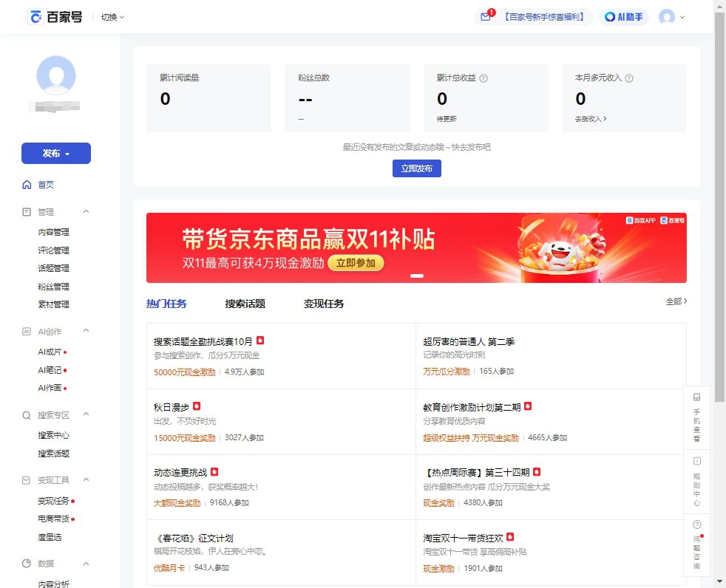Click the banner carousel indicator dash

pos(417,276)
